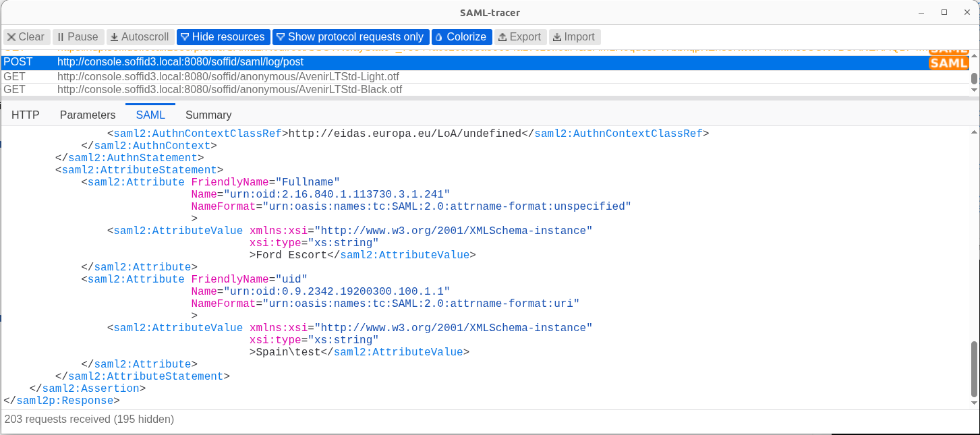This screenshot has height=435, width=980.
Task: Click the request list scrollbar
Action: coord(974,78)
